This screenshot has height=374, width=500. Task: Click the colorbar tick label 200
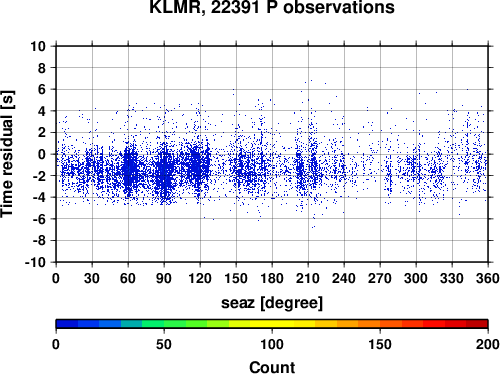(x=488, y=344)
